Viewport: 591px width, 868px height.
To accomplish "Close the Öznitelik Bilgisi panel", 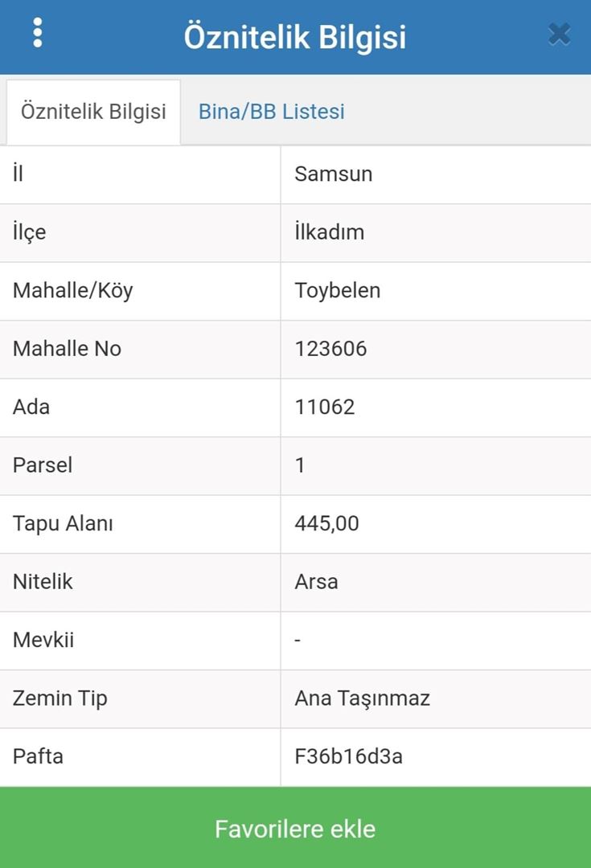I will [559, 35].
